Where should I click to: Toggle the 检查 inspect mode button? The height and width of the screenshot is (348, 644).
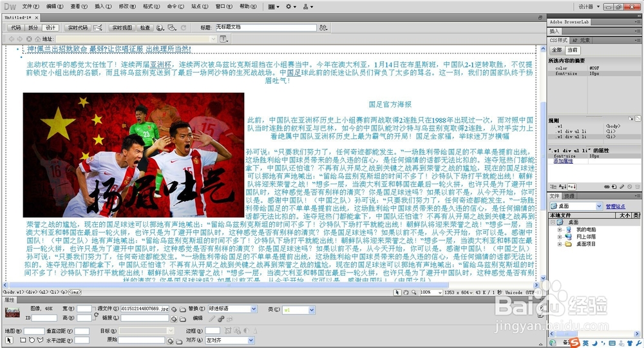(x=145, y=28)
